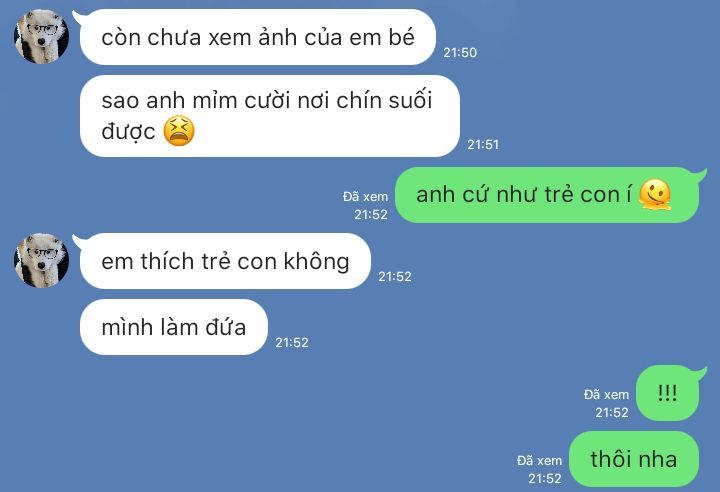Tap 'Đã xem' status next to 'thôi nha'
This screenshot has width=720, height=492.
coord(540,461)
